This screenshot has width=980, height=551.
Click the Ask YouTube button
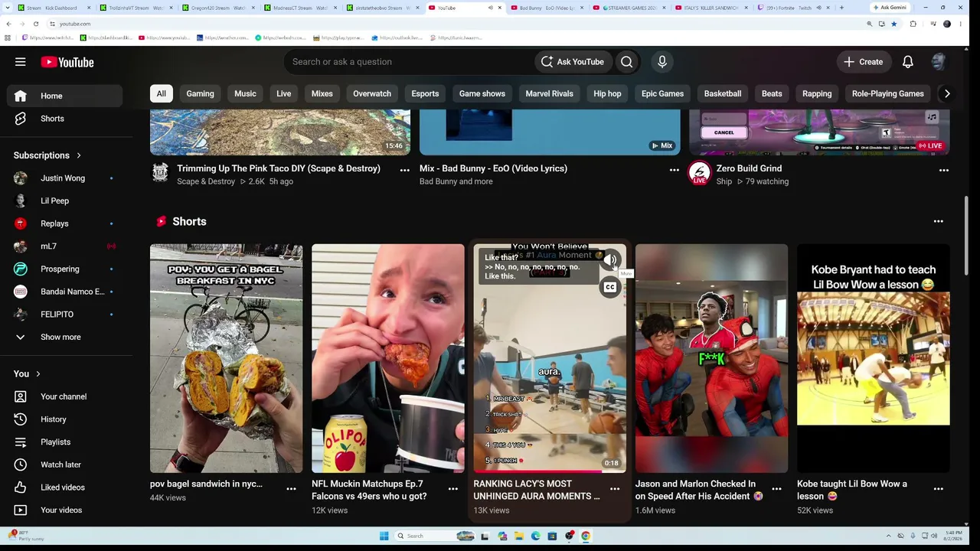point(572,62)
